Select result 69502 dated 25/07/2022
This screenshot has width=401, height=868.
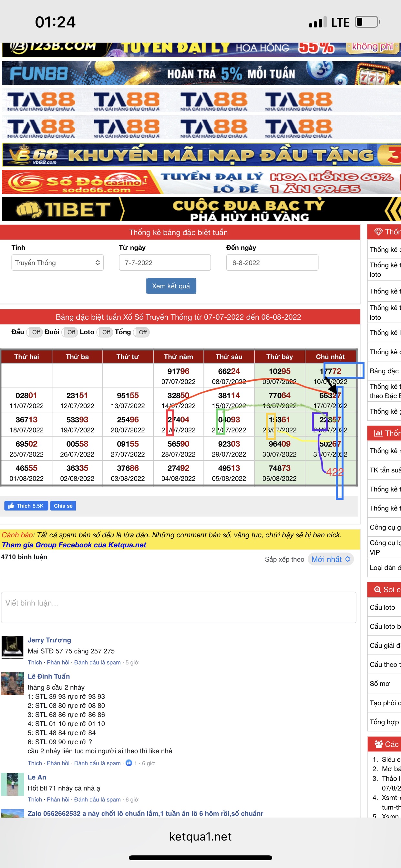26,449
